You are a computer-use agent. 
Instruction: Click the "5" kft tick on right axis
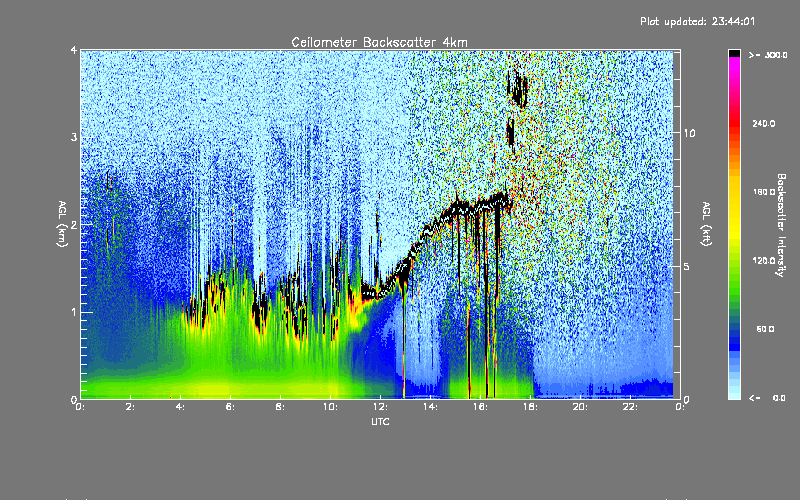pos(686,266)
